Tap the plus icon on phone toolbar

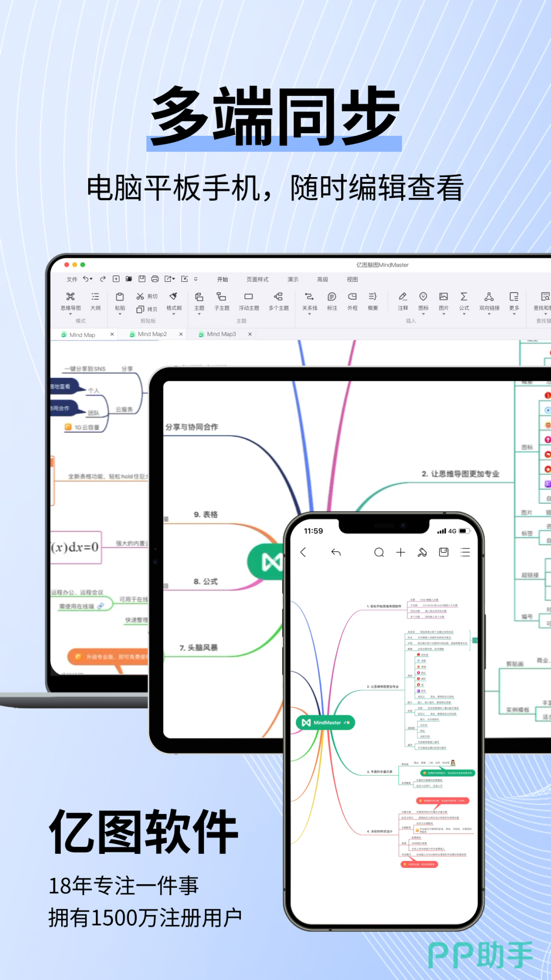tap(400, 552)
